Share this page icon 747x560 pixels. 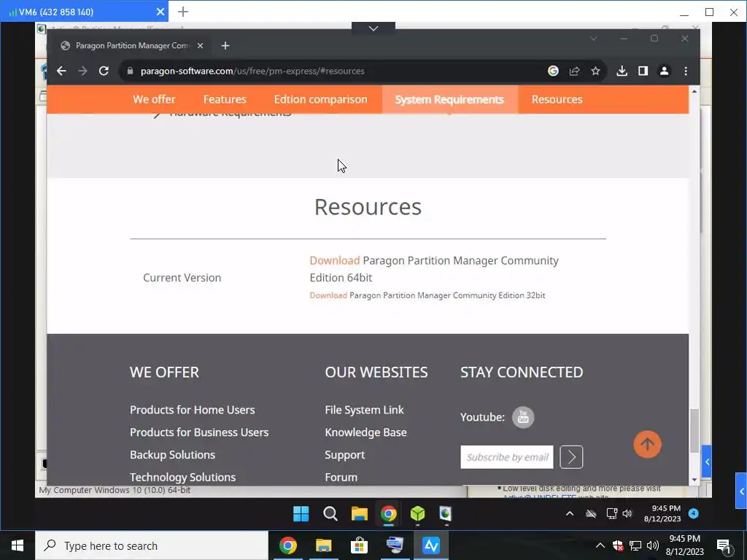574,71
